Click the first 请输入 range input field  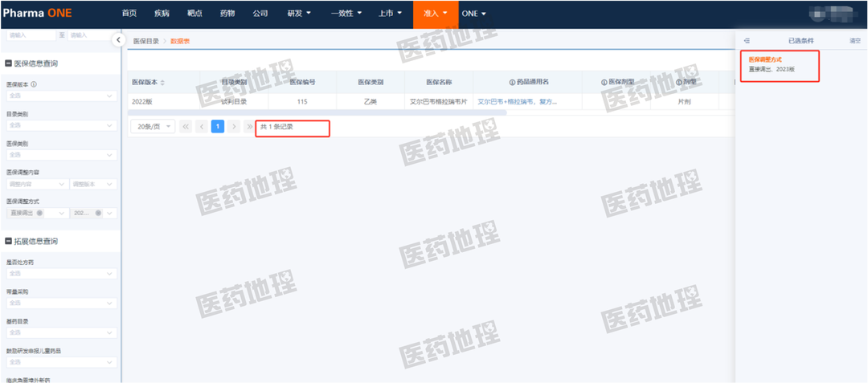tap(29, 35)
